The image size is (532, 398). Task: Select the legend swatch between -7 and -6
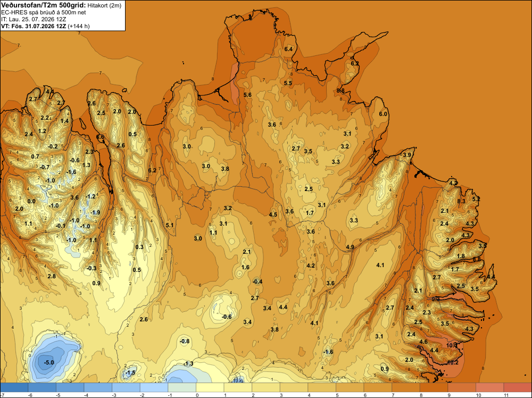[x=14, y=387]
